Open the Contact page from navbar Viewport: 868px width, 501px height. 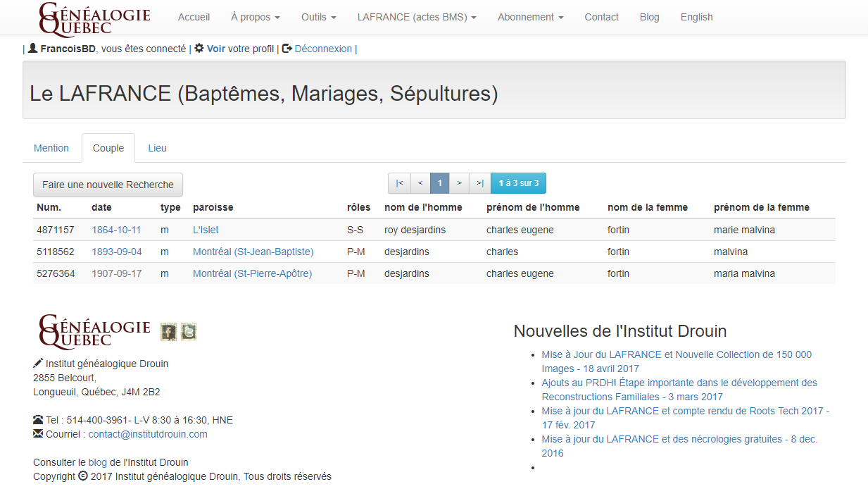click(602, 17)
